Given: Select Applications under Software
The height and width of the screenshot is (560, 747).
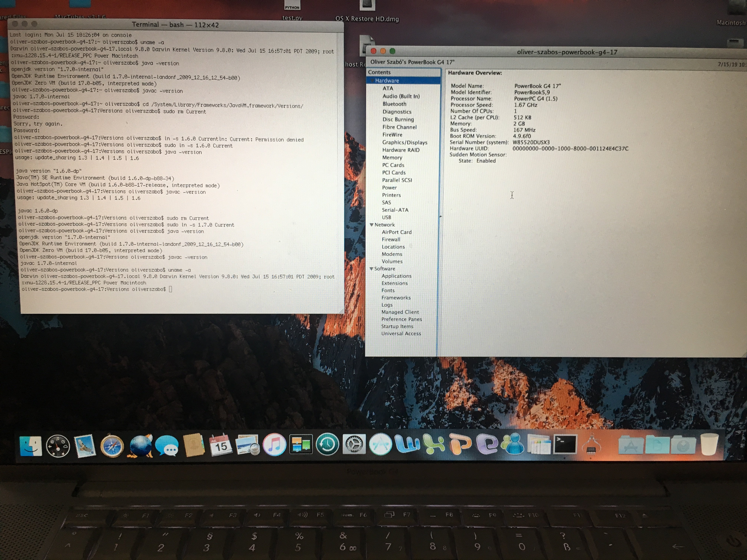Looking at the screenshot, I should pyautogui.click(x=396, y=276).
